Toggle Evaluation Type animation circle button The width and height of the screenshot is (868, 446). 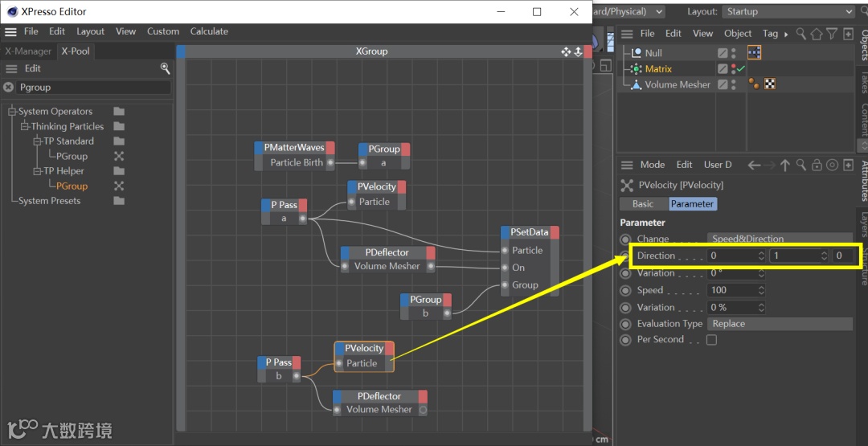(625, 325)
